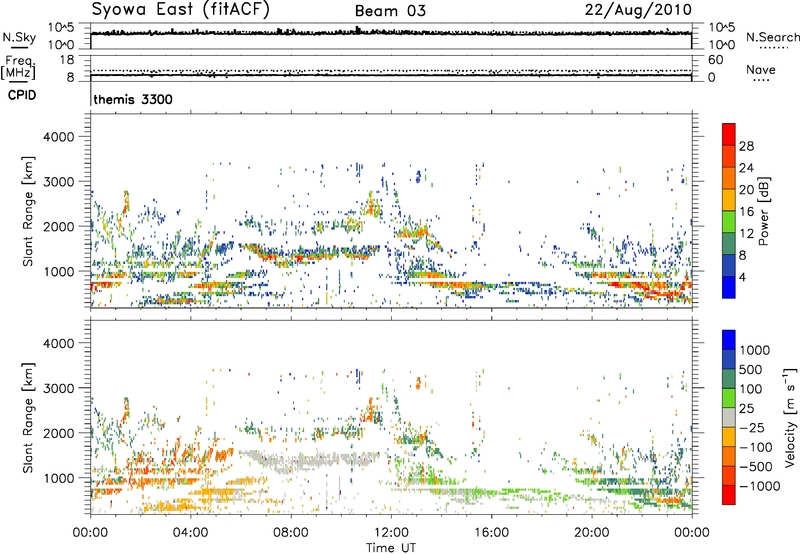Click the "18" frequency axis tick label
800x554 pixels.
pos(67,60)
